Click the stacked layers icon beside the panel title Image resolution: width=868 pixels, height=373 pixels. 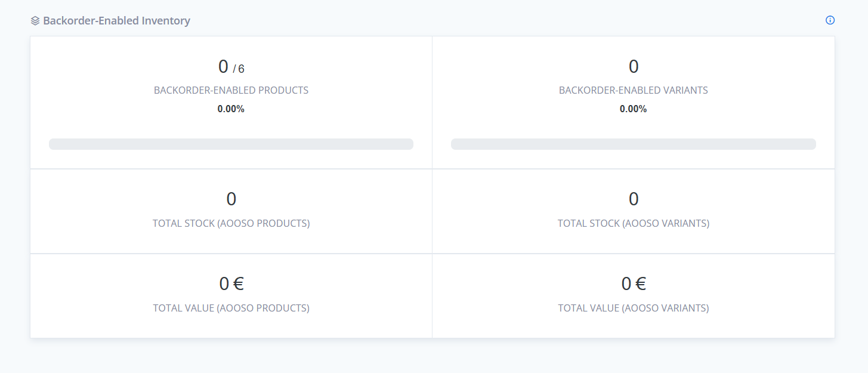pos(34,20)
